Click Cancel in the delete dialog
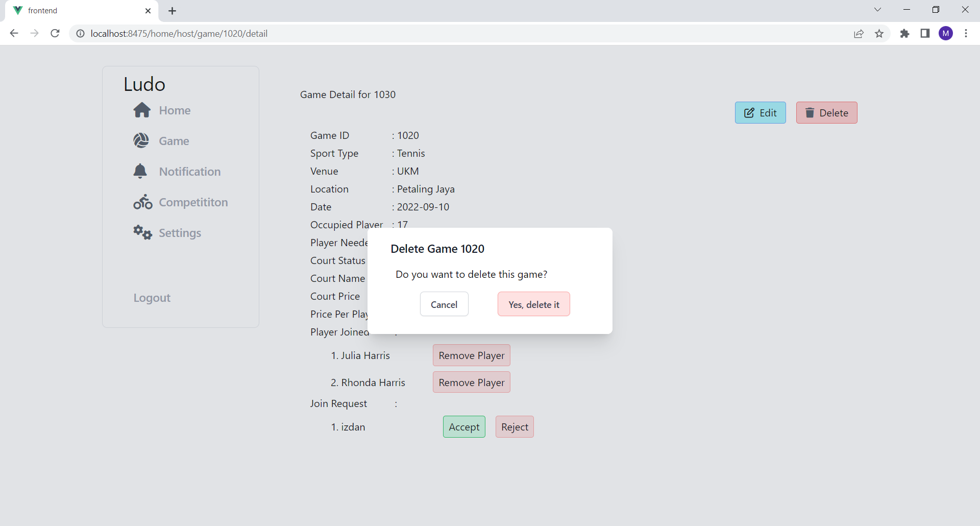This screenshot has width=980, height=526. [444, 304]
